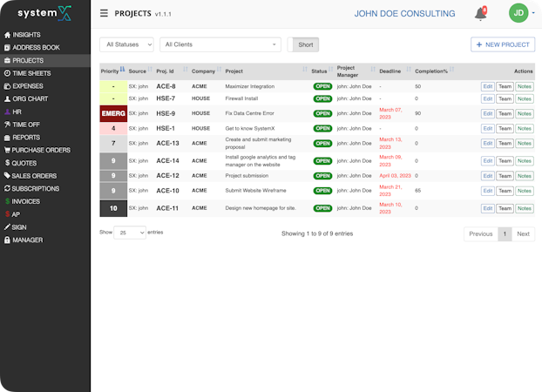This screenshot has width=542, height=392.
Task: Click Submit Website Wireframe project name
Action: 255,191
